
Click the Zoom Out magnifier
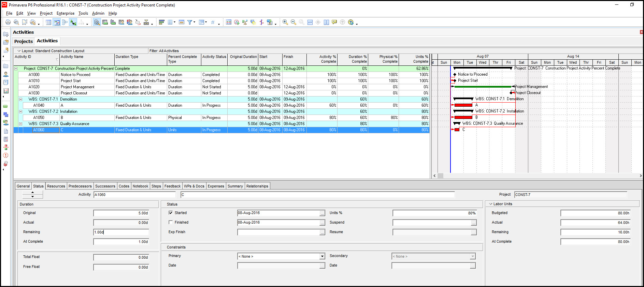click(294, 22)
